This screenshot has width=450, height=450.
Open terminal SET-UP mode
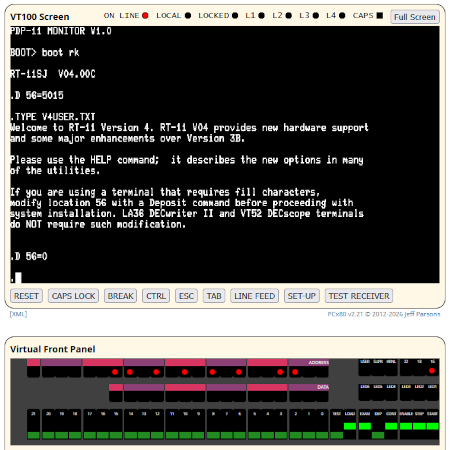click(302, 296)
